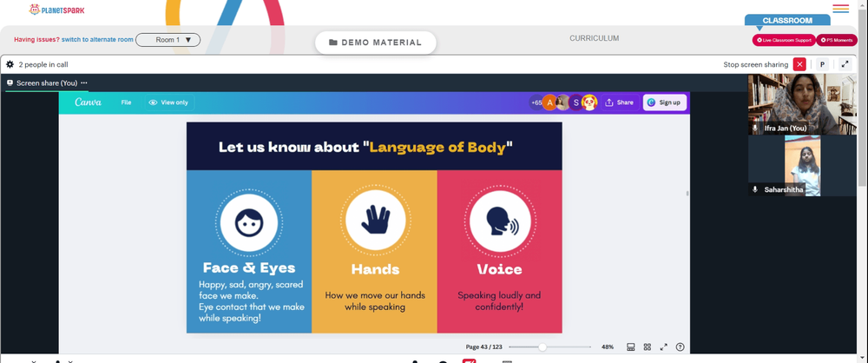Image resolution: width=868 pixels, height=363 pixels.
Task: Open the DEMO MATERIAL tab
Action: click(375, 43)
